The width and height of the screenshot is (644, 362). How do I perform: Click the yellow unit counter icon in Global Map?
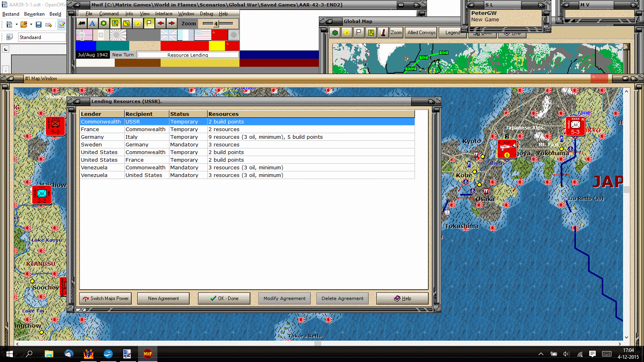[x=371, y=33]
